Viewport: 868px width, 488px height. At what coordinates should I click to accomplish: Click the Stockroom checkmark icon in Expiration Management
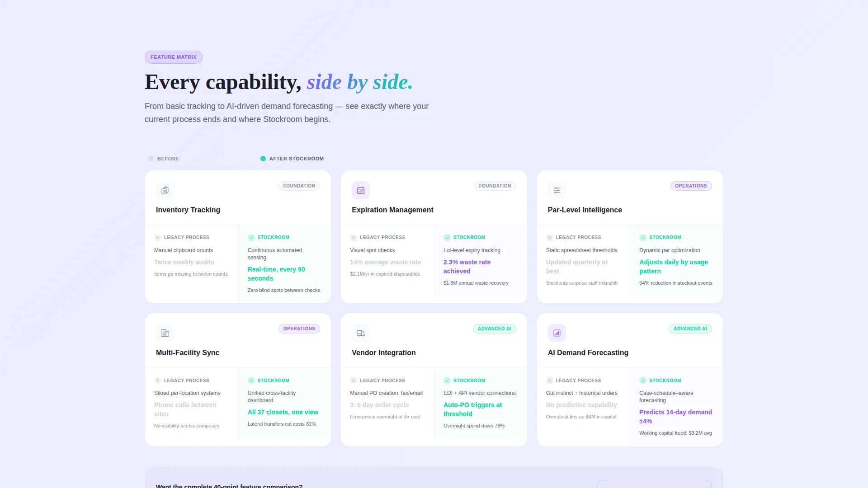447,238
